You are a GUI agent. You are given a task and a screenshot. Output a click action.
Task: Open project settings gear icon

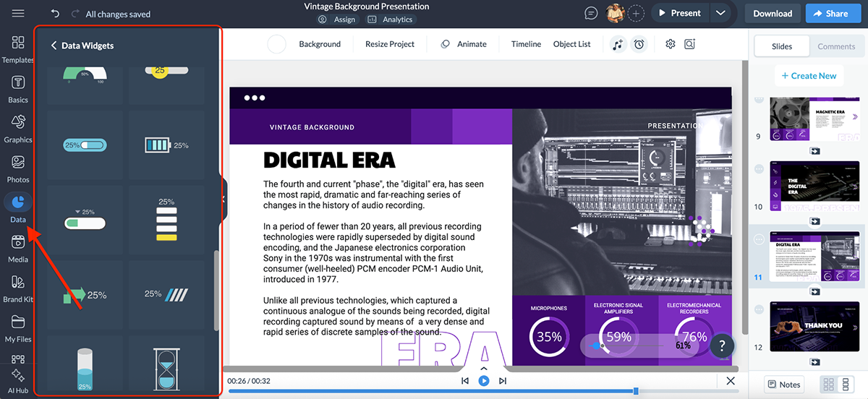[x=670, y=44]
